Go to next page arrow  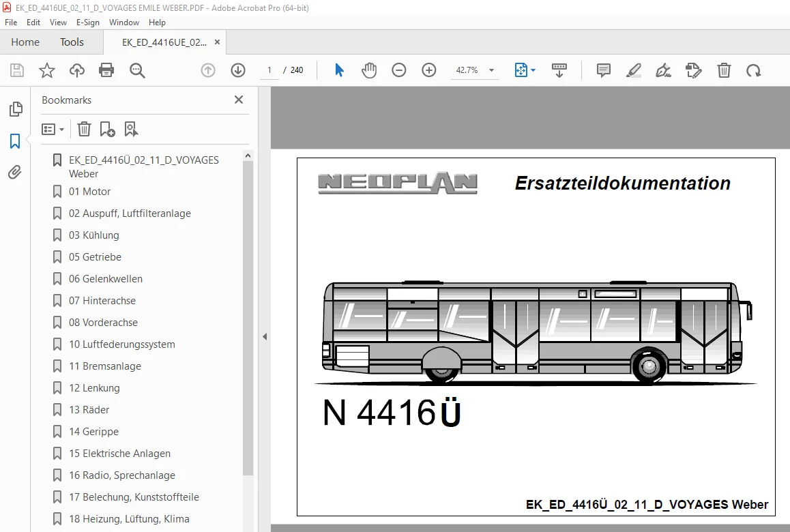click(x=238, y=70)
